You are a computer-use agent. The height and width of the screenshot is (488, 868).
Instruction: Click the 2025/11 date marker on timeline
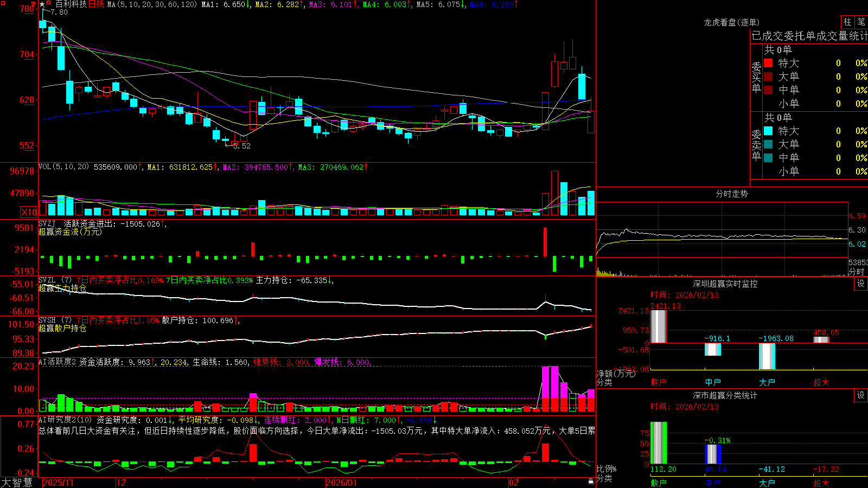pyautogui.click(x=58, y=483)
